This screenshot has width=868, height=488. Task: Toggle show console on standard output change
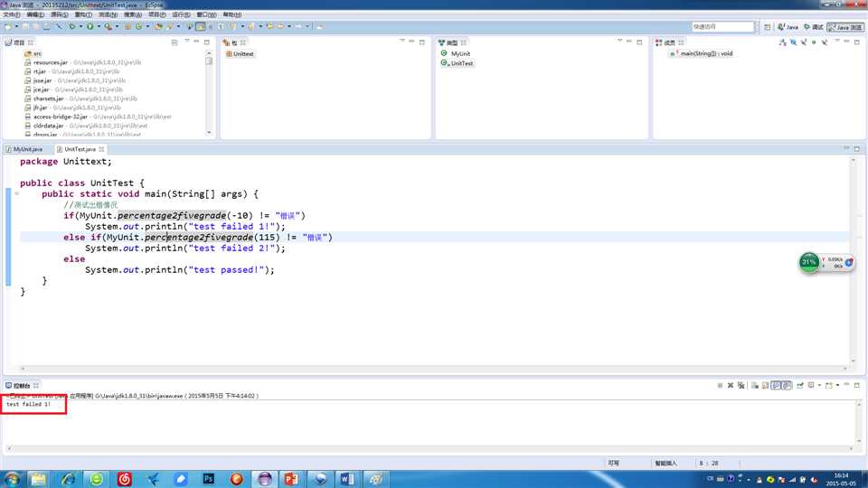(x=776, y=386)
